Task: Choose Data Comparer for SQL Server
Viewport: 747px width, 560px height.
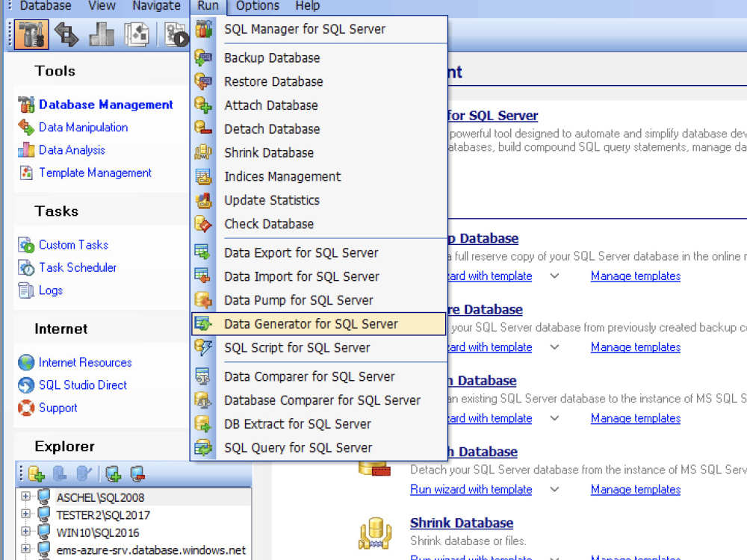Action: click(319, 376)
